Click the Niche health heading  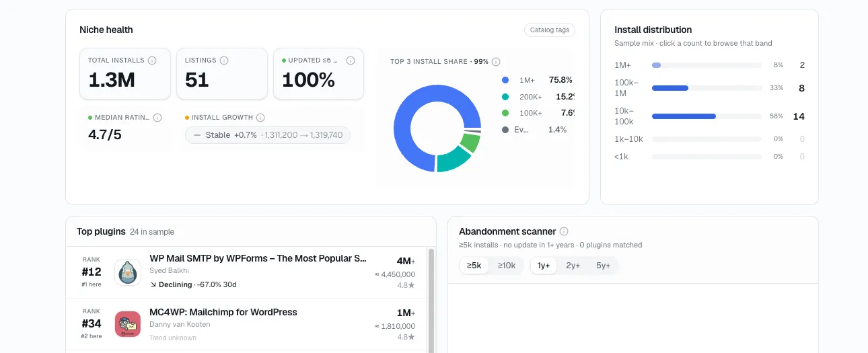click(x=106, y=30)
